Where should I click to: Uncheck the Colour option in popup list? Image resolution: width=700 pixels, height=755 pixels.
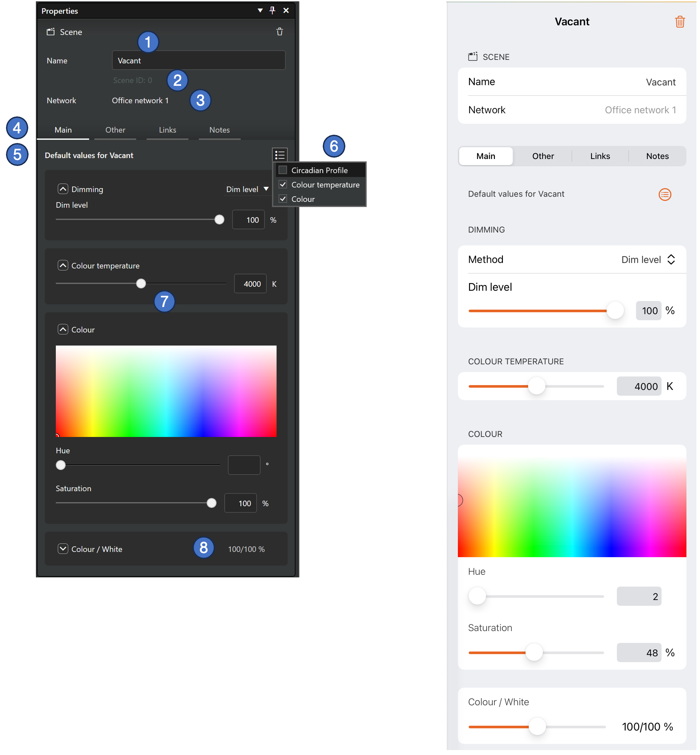pyautogui.click(x=283, y=199)
